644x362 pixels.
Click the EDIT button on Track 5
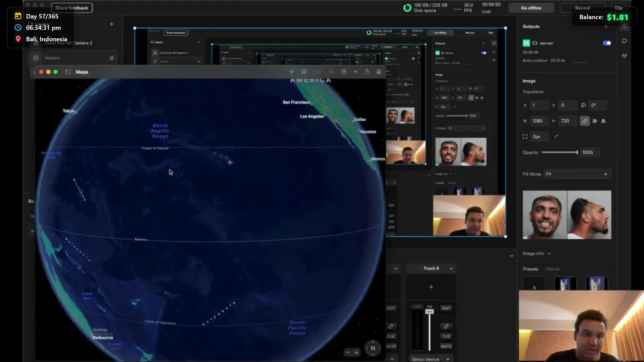446,308
